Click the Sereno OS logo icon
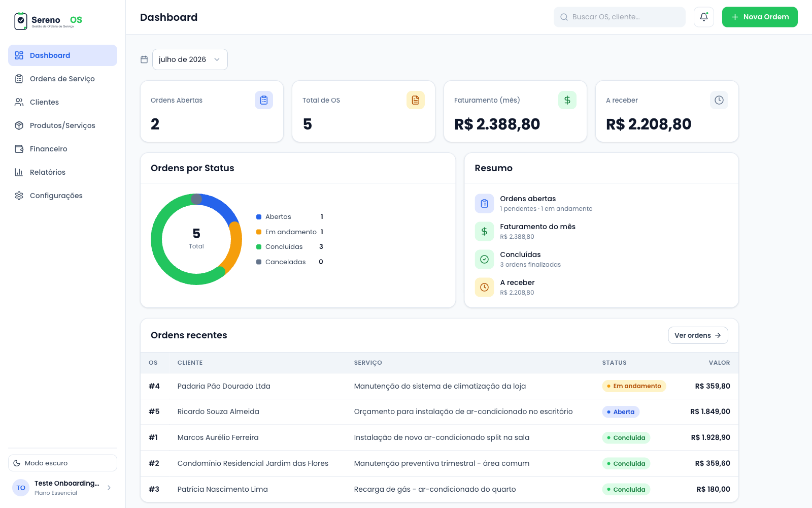This screenshot has height=508, width=812. click(x=21, y=21)
